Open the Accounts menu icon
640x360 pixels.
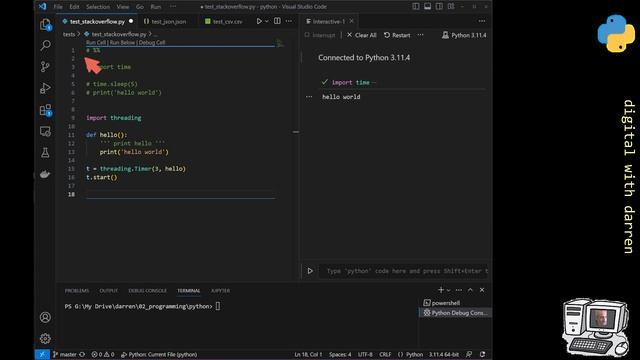pos(45,317)
